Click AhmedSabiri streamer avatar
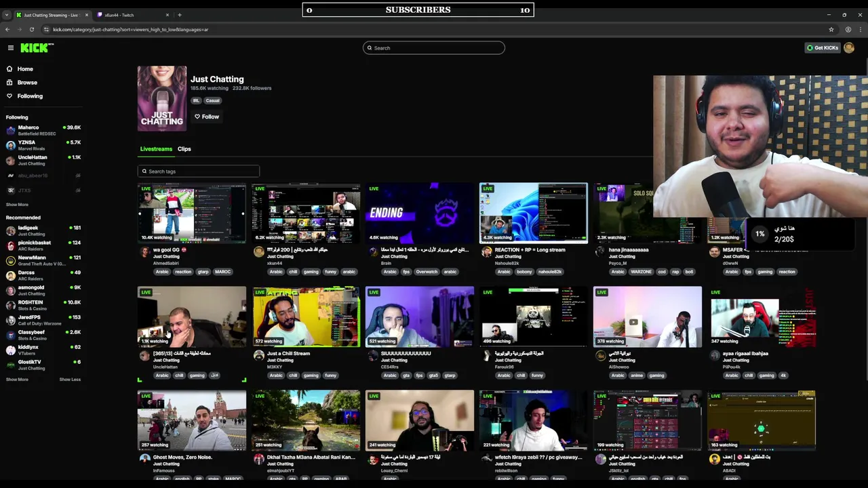Screen dimensions: 868x488 tap(144, 252)
